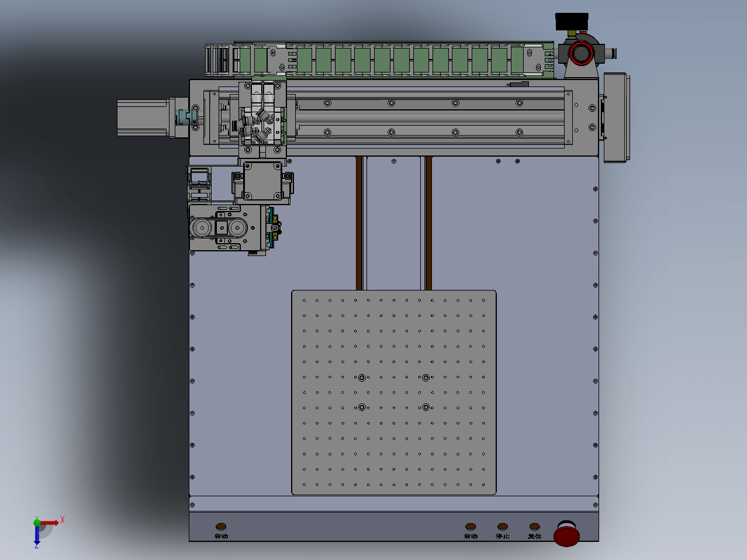Select the pressure regulator with red ring
This screenshot has width=747, height=560.
[x=582, y=54]
